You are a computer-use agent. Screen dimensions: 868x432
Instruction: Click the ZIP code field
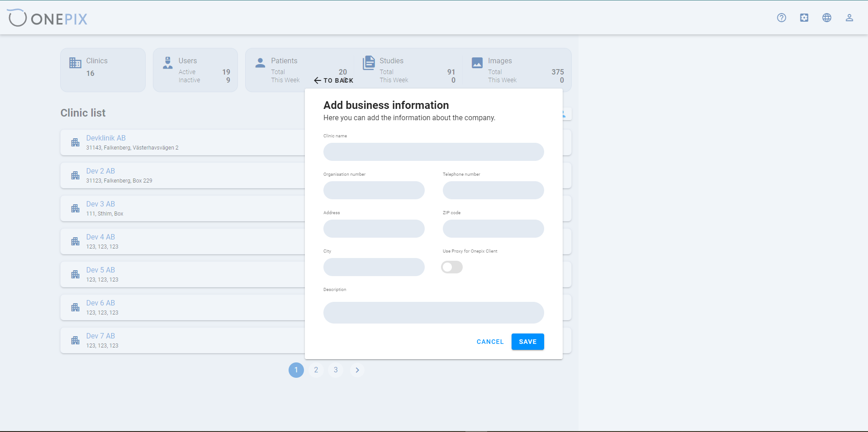click(493, 229)
